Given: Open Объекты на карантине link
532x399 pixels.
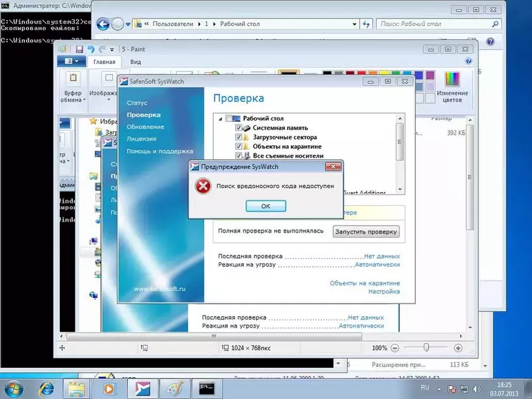Looking at the screenshot, I should coord(364,283).
